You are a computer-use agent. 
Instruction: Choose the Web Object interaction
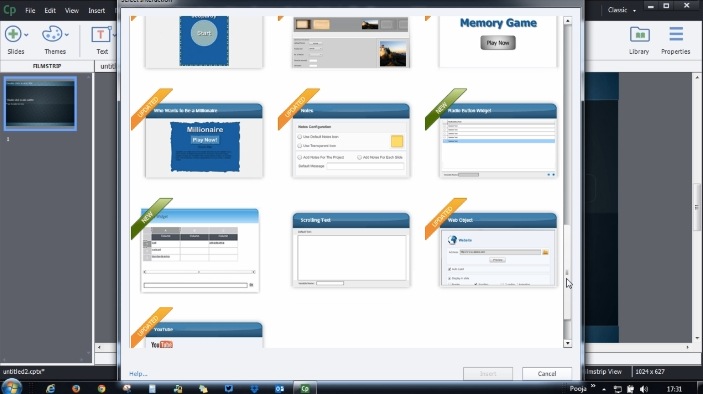[x=498, y=250]
